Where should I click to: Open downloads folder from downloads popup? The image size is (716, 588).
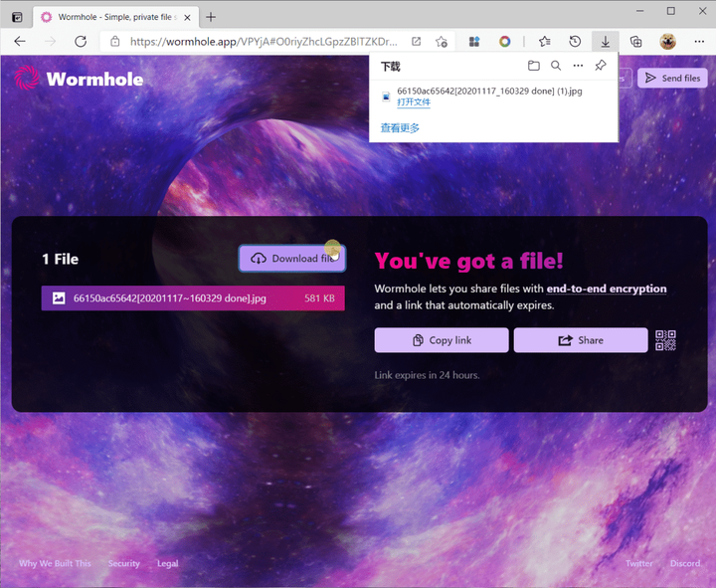[533, 66]
